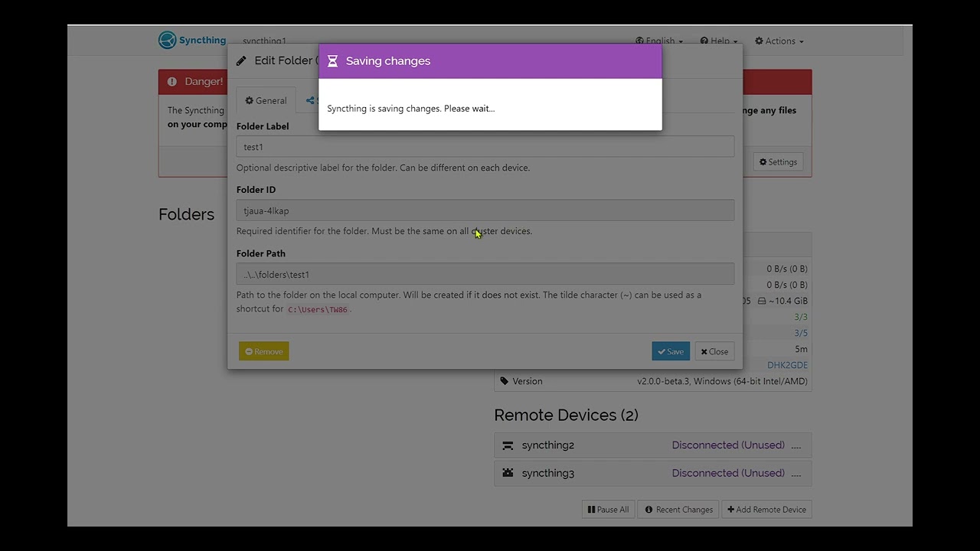The height and width of the screenshot is (551, 980).
Task: Open Recent Changes
Action: 678,509
